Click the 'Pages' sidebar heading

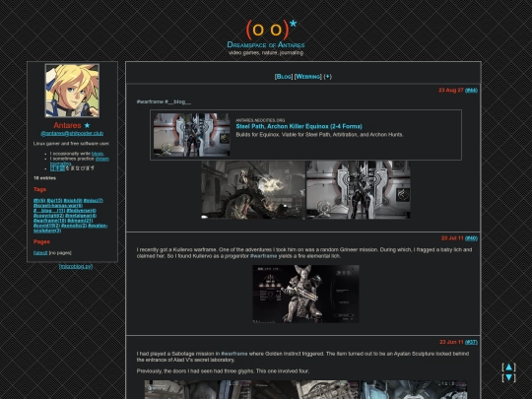(41, 242)
